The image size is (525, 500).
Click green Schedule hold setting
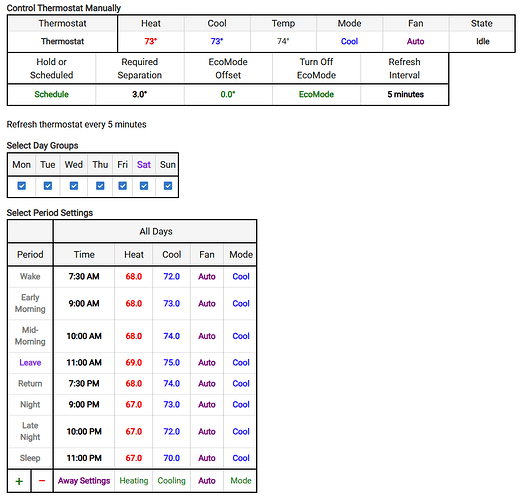click(52, 94)
